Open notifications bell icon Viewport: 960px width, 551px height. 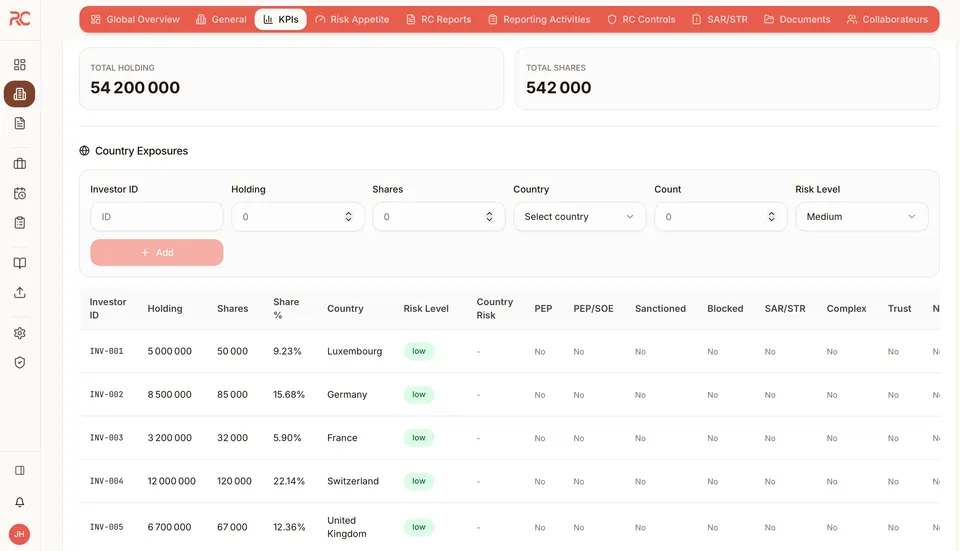(x=20, y=502)
